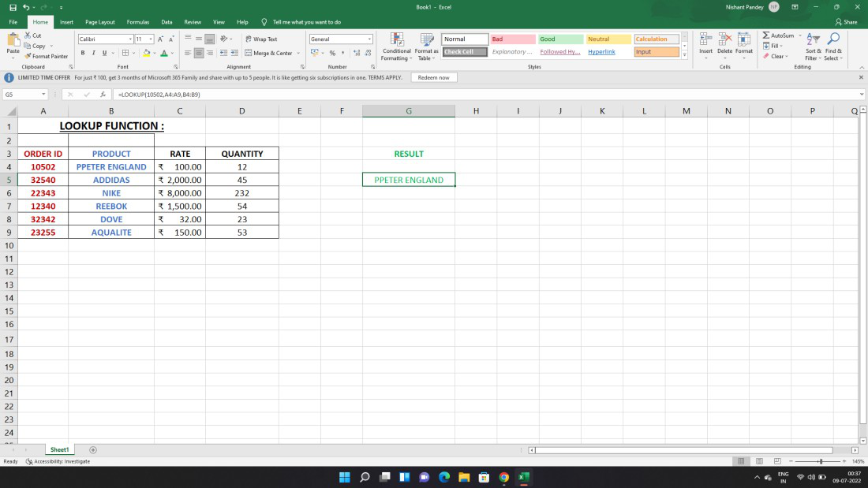Image resolution: width=868 pixels, height=488 pixels.
Task: Switch to Page Break Preview icon
Action: point(777,461)
